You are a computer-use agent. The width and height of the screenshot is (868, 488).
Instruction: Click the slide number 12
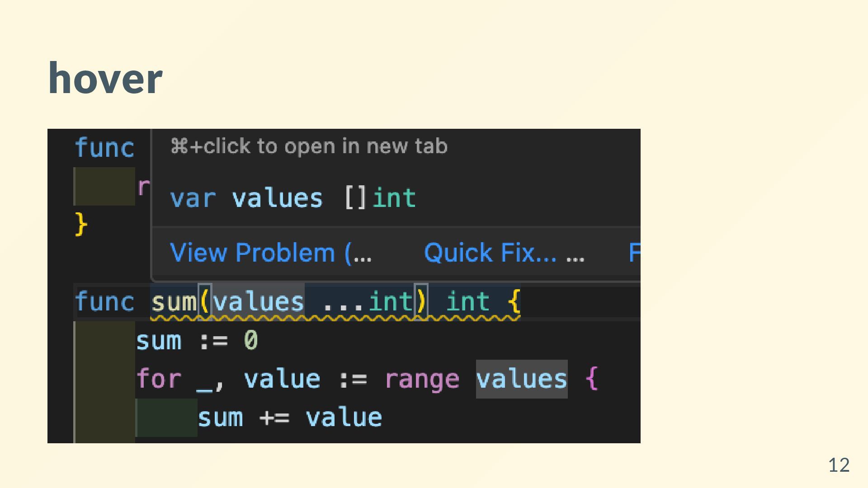coord(839,465)
